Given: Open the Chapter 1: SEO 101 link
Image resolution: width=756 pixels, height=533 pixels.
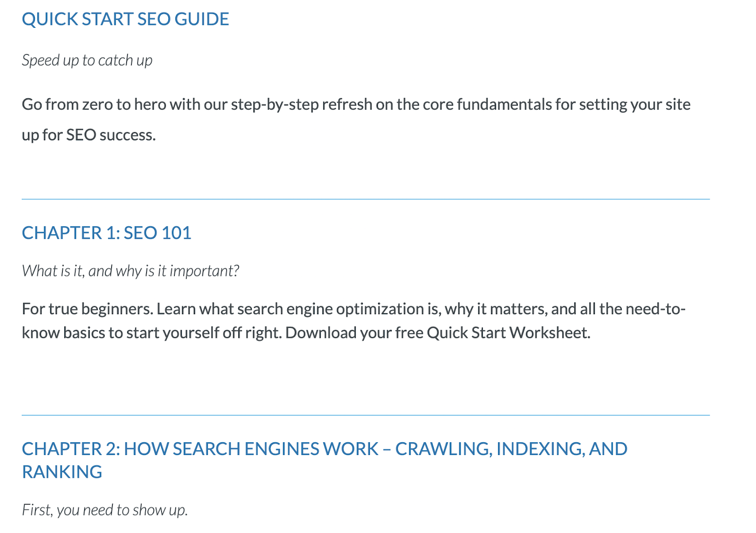Looking at the screenshot, I should point(106,233).
